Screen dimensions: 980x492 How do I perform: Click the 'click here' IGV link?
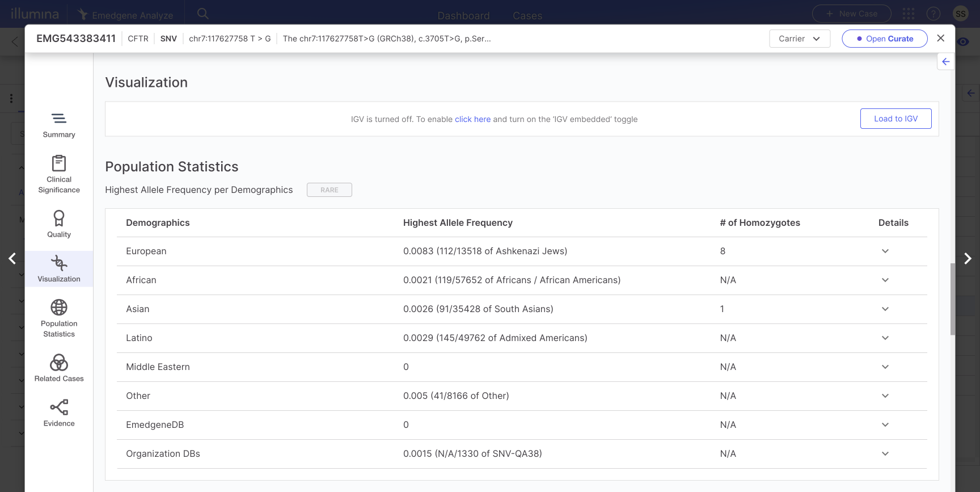click(x=472, y=119)
